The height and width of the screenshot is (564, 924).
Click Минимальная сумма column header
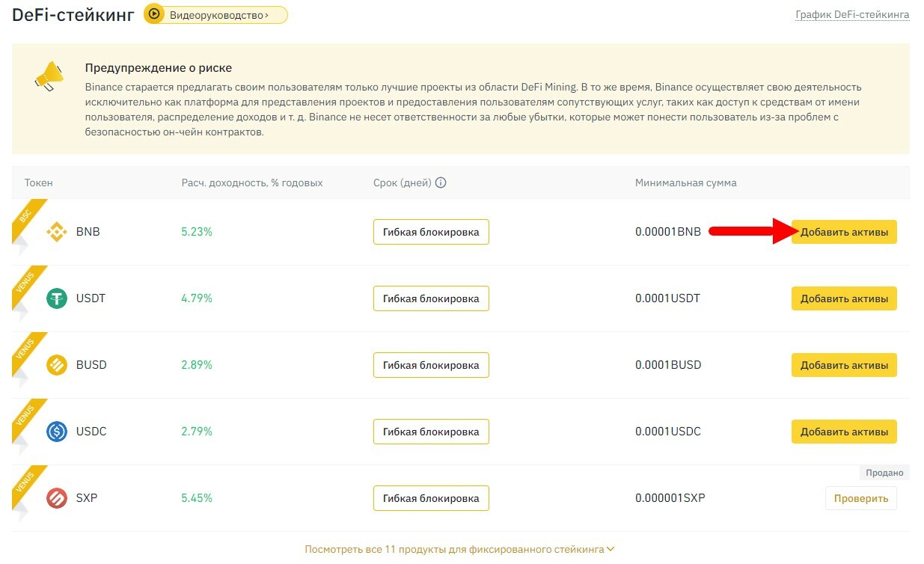(686, 183)
